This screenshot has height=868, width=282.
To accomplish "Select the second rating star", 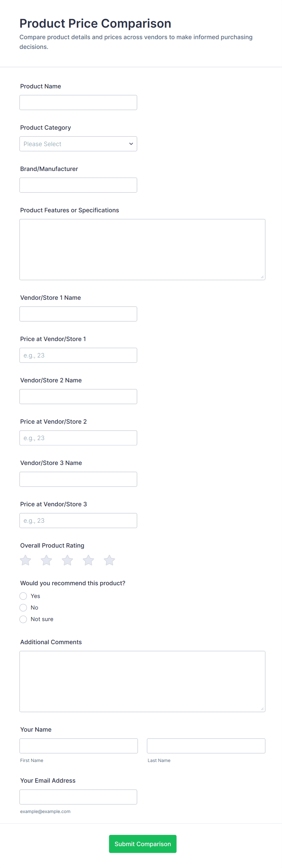I will (x=46, y=560).
